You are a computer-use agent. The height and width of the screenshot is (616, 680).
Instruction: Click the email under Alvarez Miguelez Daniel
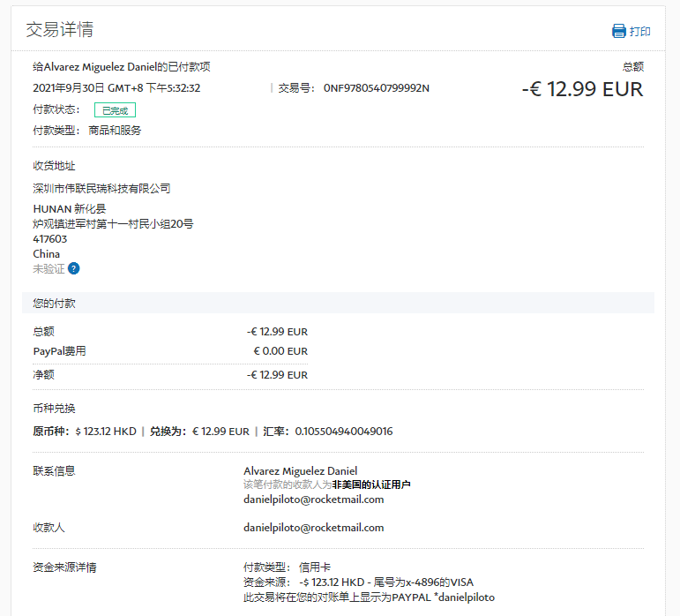(313, 499)
